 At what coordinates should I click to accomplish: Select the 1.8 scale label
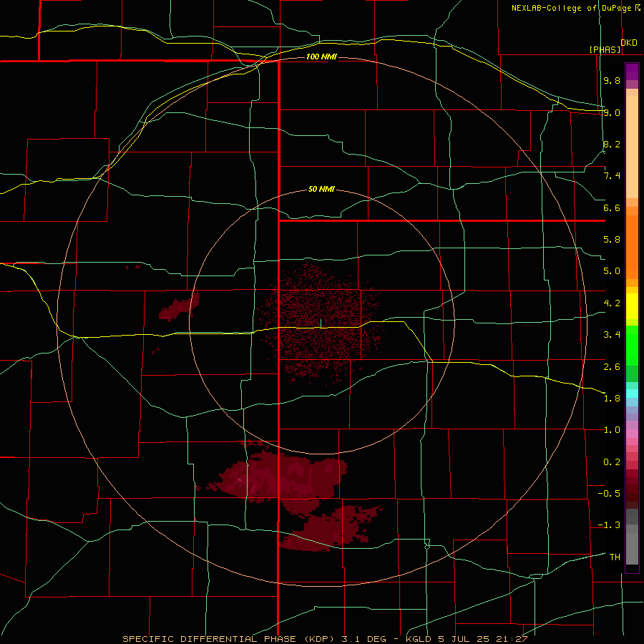[x=612, y=399]
